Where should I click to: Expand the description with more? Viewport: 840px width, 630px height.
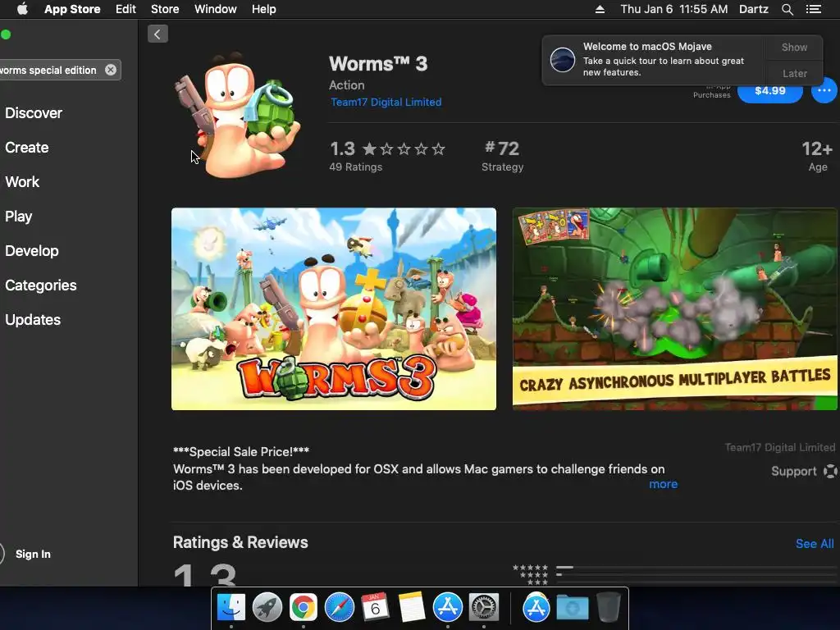(x=663, y=484)
